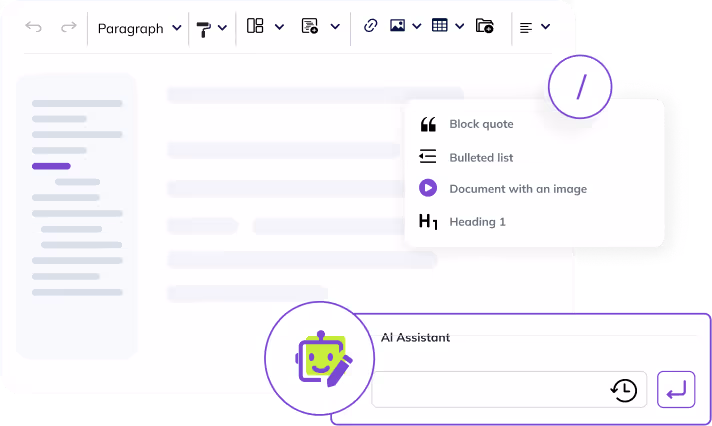
Task: Pick Heading 1 from slash menu
Action: (x=477, y=221)
